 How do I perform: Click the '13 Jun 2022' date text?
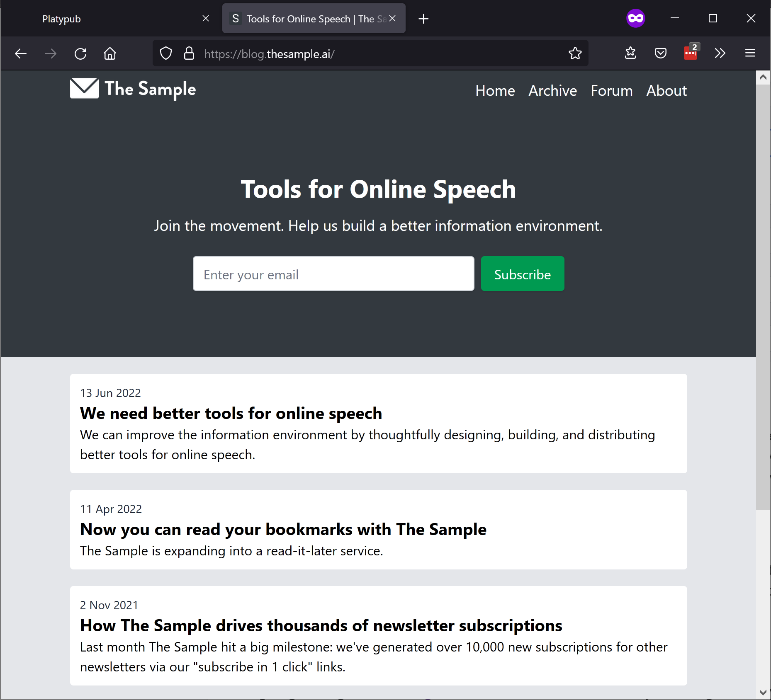tap(110, 393)
